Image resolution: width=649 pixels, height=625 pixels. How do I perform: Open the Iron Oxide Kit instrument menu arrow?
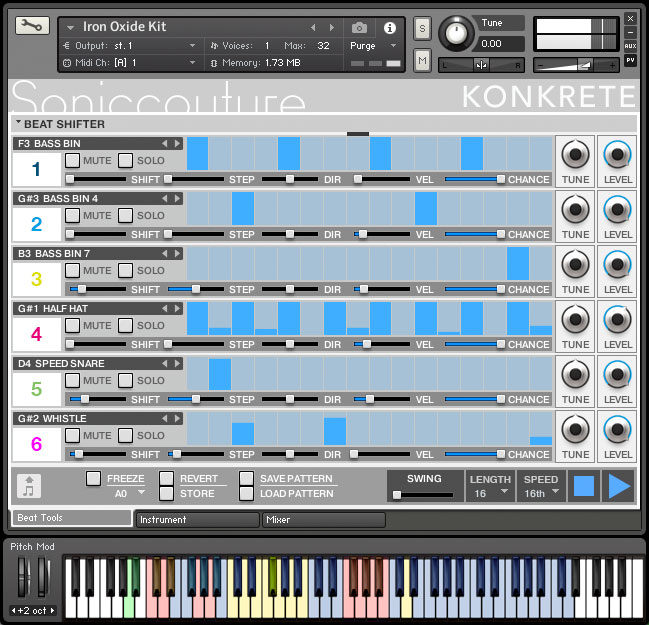70,28
